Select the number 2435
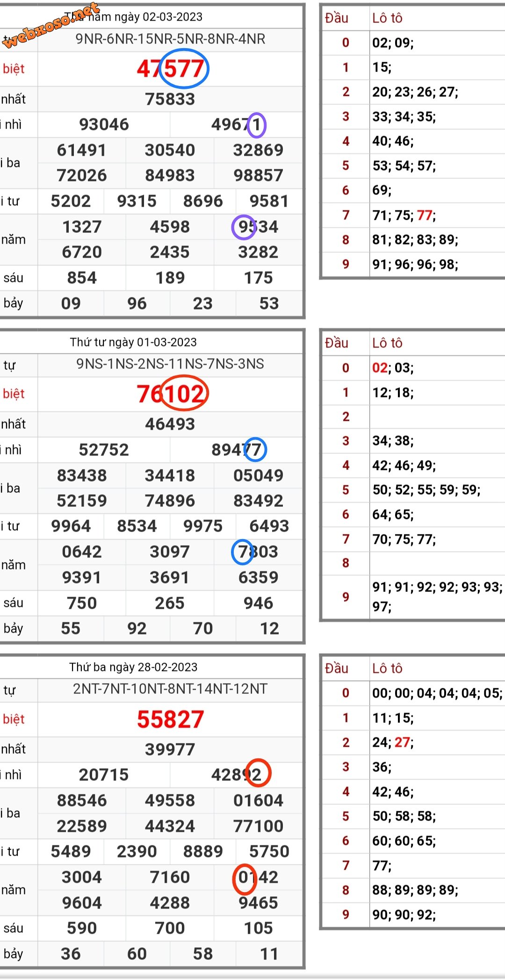The image size is (505, 980). (x=170, y=252)
